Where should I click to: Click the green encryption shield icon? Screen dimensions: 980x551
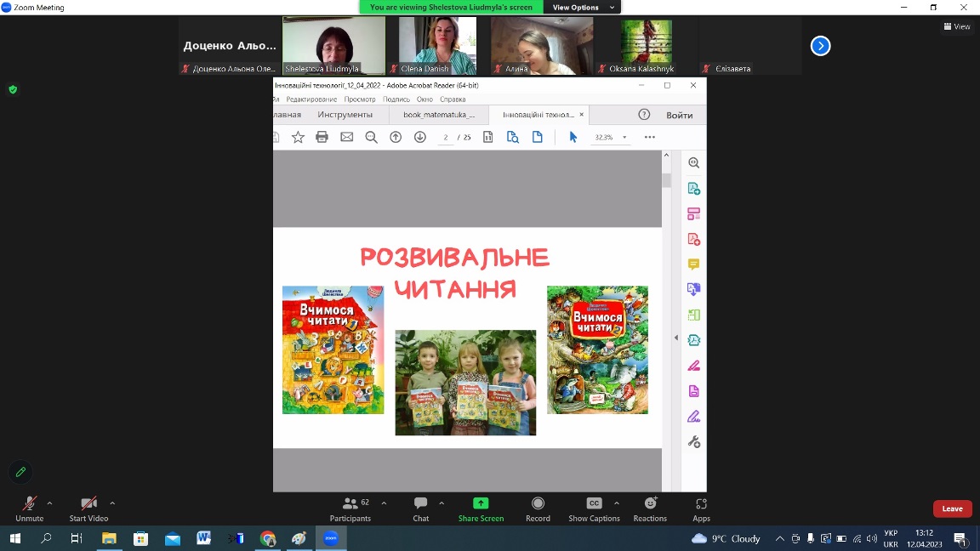(13, 89)
